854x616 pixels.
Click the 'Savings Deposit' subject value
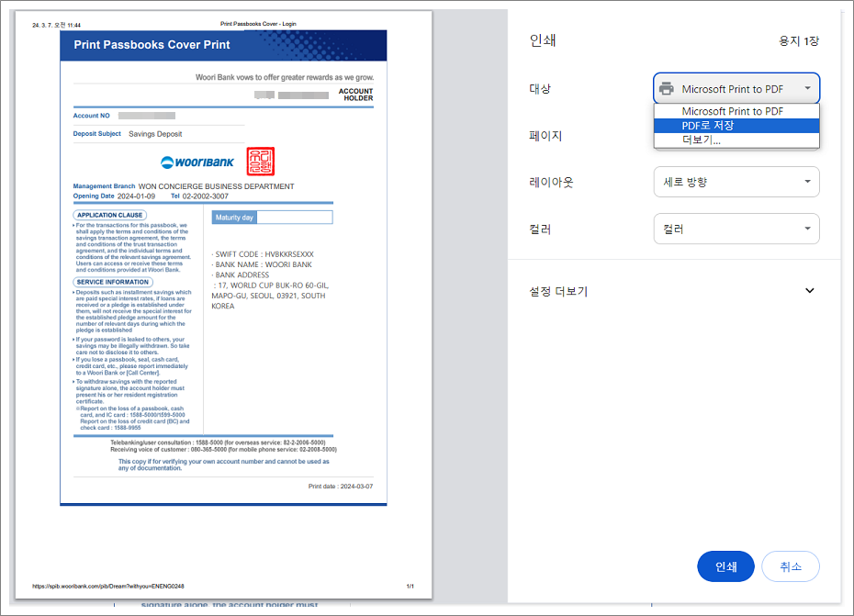pos(155,134)
